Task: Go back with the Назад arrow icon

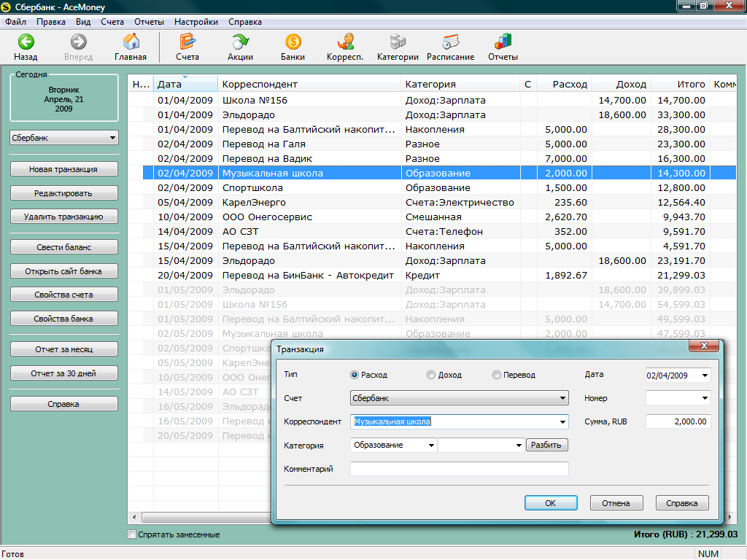Action: pyautogui.click(x=26, y=42)
